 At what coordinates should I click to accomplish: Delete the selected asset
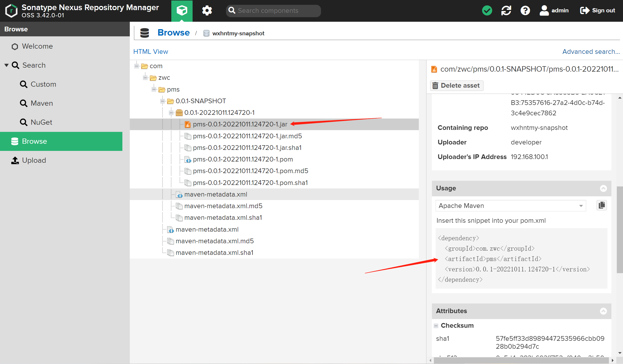click(x=457, y=86)
